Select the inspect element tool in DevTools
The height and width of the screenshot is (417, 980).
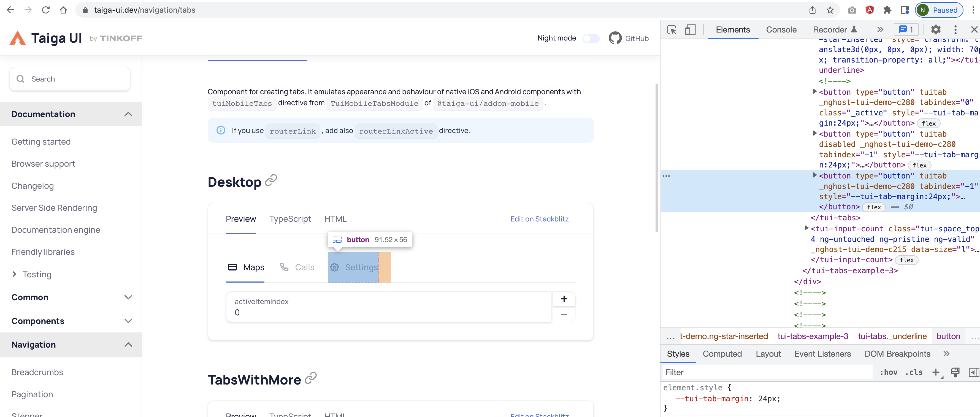click(672, 30)
